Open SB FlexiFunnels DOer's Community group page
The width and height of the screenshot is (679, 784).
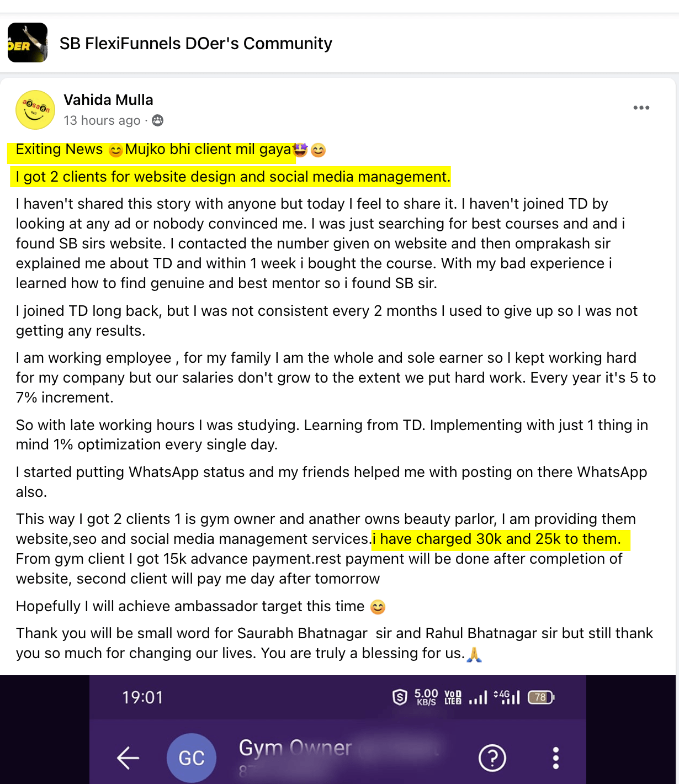(195, 44)
